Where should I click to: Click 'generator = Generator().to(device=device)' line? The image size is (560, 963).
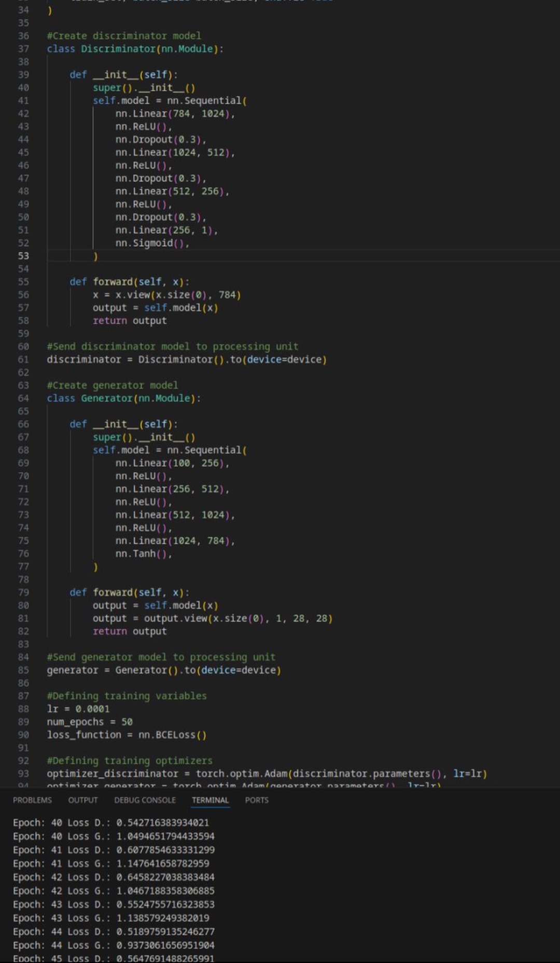(x=164, y=670)
